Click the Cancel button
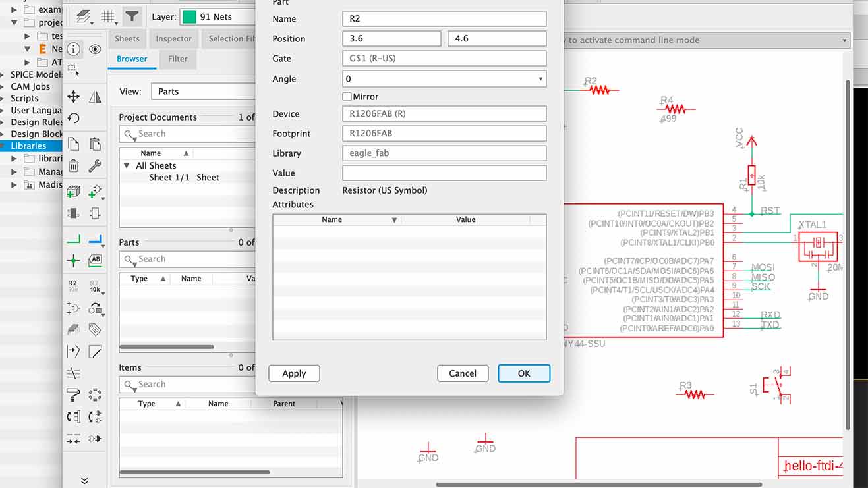Screen dimensions: 868x488 click(x=463, y=373)
